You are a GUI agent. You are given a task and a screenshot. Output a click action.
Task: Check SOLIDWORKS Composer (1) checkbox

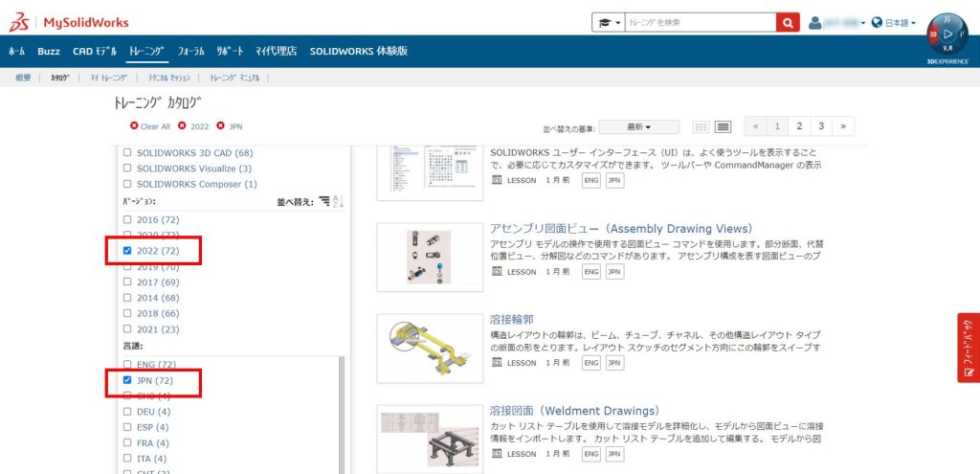127,184
